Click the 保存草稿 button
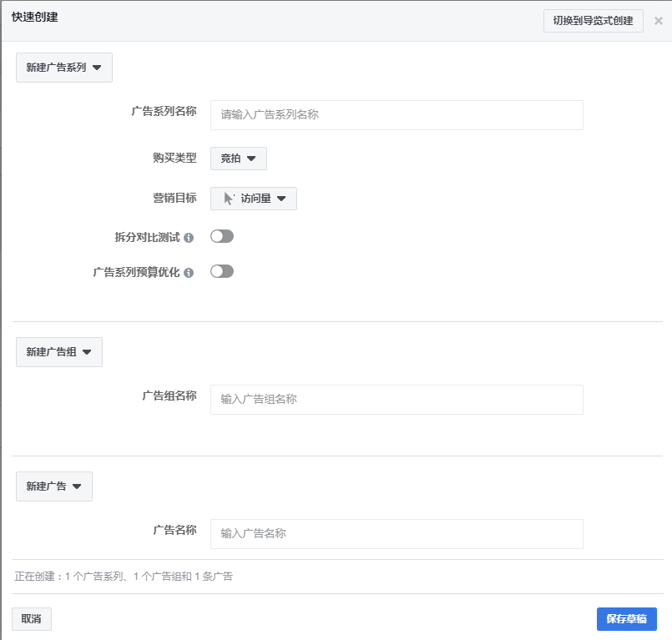This screenshot has height=640, width=672. point(625,619)
